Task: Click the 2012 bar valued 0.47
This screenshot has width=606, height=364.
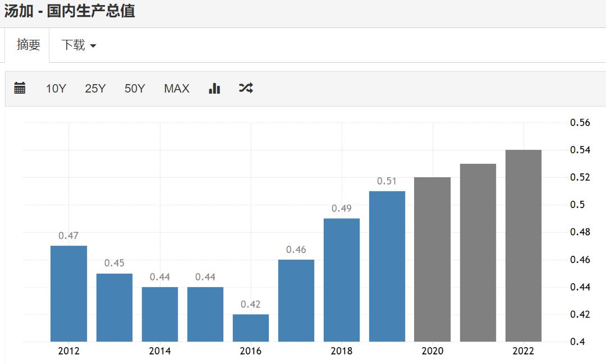Action: coord(68,293)
